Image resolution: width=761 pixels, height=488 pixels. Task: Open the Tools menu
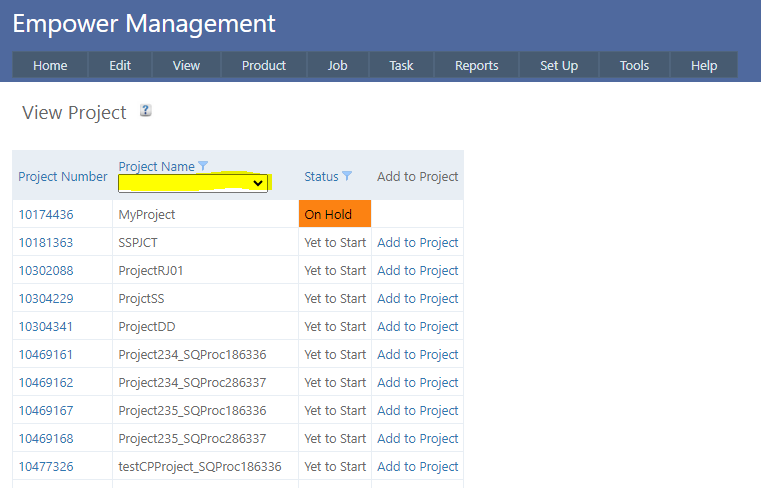click(634, 65)
